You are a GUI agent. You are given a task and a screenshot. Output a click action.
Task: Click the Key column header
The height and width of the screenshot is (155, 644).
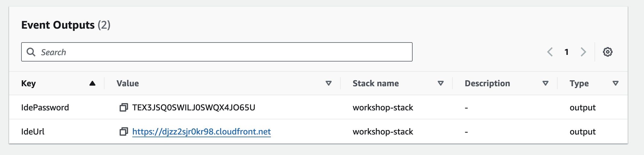(x=29, y=83)
